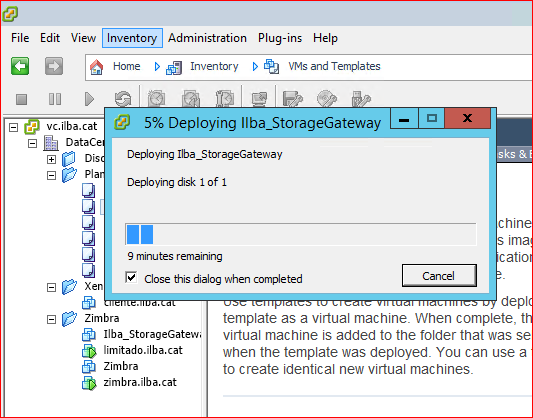This screenshot has width=533, height=418.
Task: Uncheck Close this dialog when completed
Action: [131, 278]
